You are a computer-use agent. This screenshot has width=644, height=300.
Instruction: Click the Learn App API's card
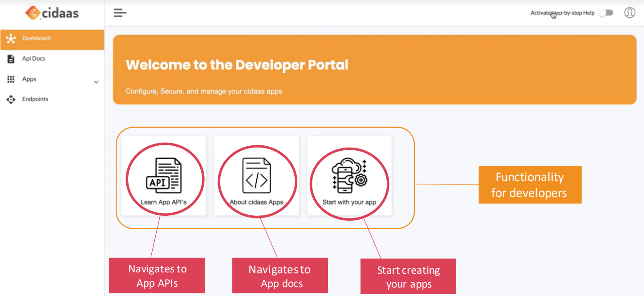point(164,175)
